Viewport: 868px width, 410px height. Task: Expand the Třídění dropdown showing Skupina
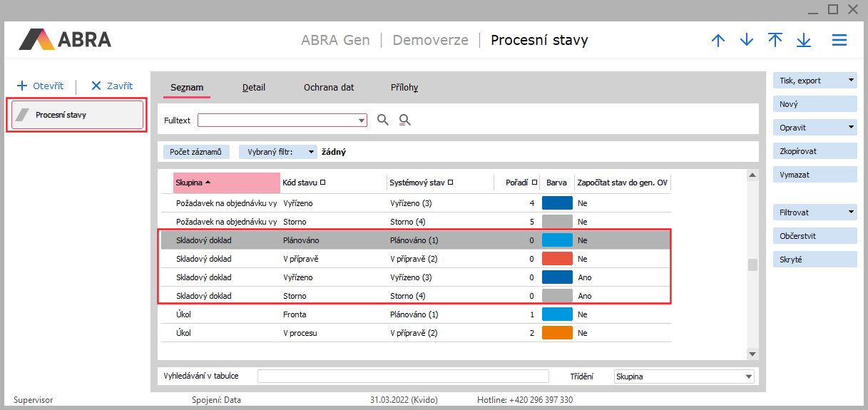point(748,376)
